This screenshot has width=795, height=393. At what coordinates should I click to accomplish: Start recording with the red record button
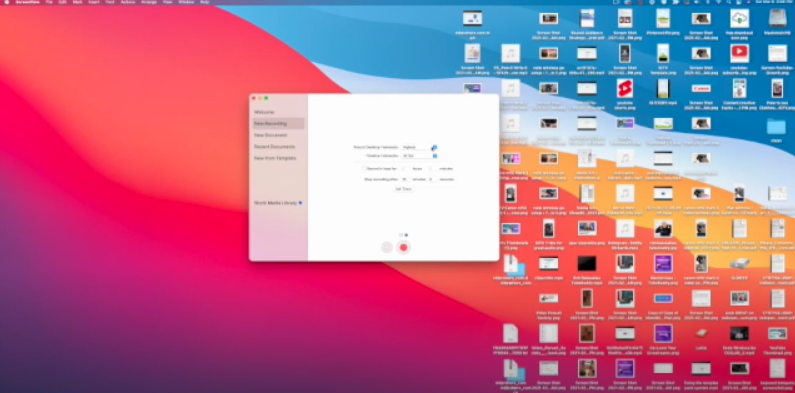click(x=404, y=247)
